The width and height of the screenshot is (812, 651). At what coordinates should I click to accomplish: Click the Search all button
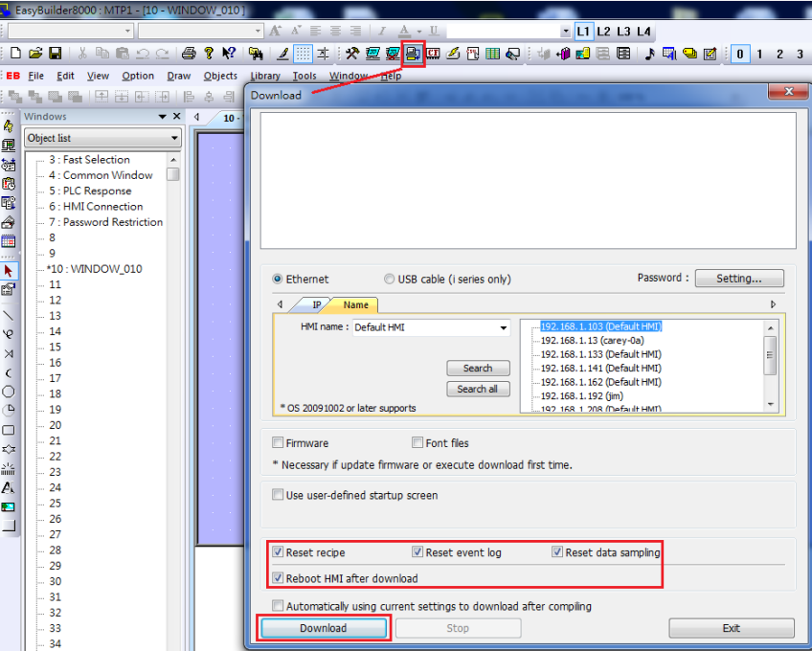click(478, 389)
